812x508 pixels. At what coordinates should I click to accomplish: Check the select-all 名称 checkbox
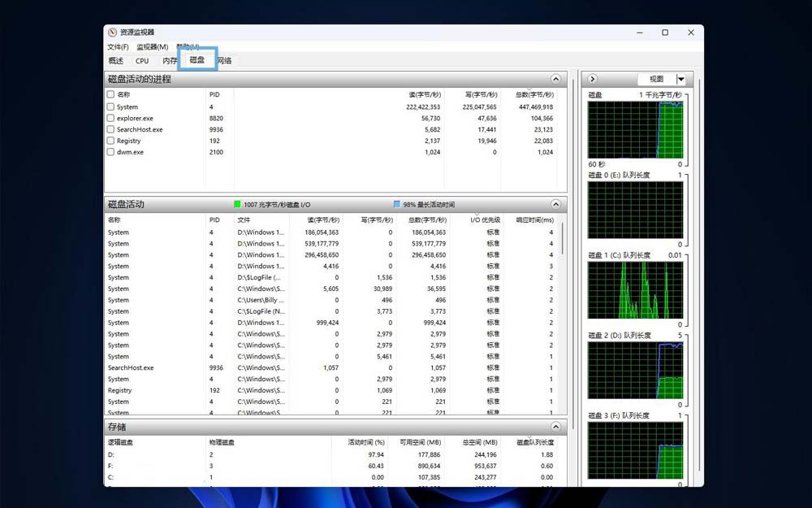click(110, 94)
